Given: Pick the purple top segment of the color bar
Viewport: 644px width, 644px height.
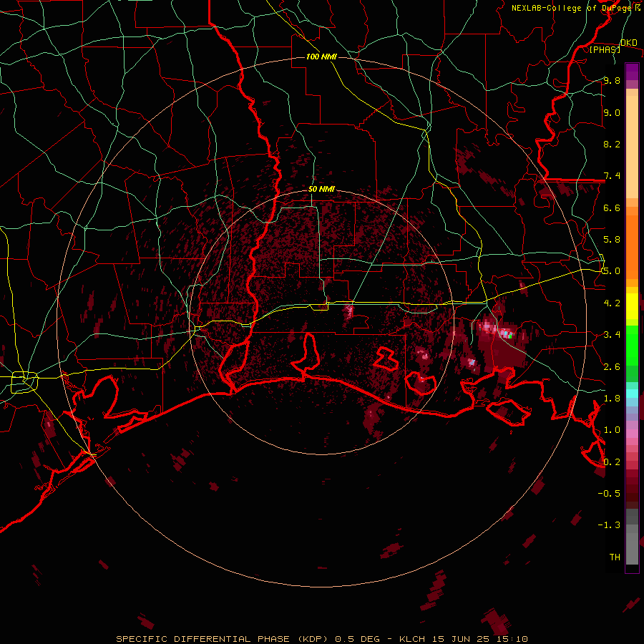Looking at the screenshot, I should pos(632,72).
